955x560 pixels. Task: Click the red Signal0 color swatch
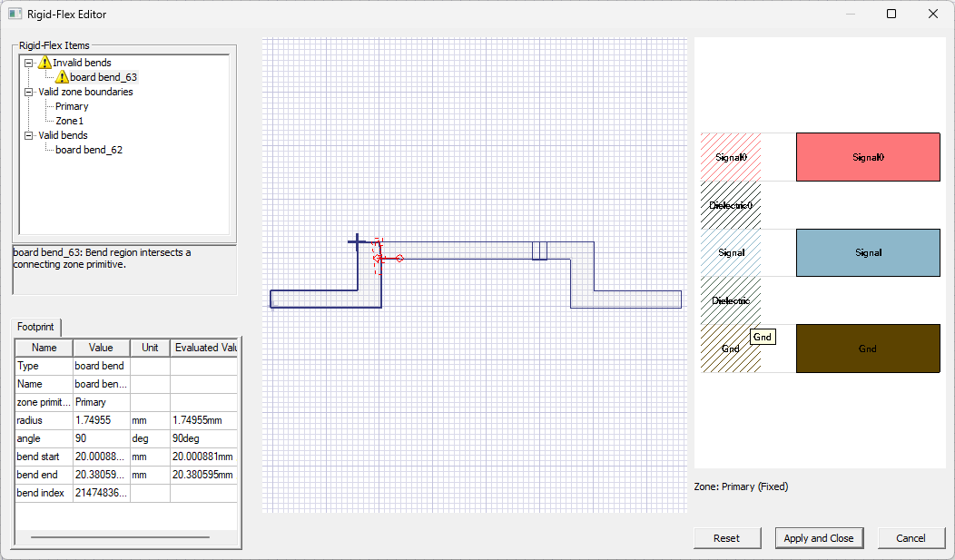(x=867, y=156)
